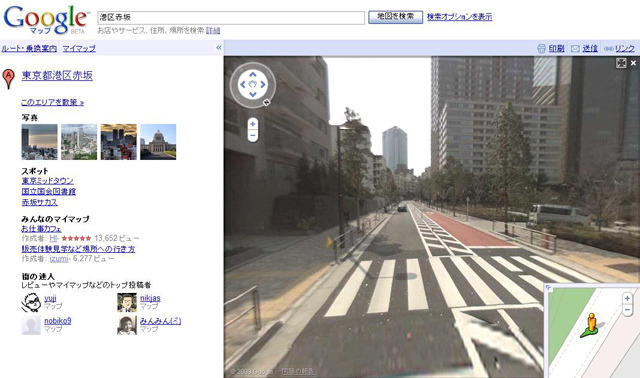The width and height of the screenshot is (640, 378).
Task: Click the red A location marker
Action: pyautogui.click(x=8, y=79)
